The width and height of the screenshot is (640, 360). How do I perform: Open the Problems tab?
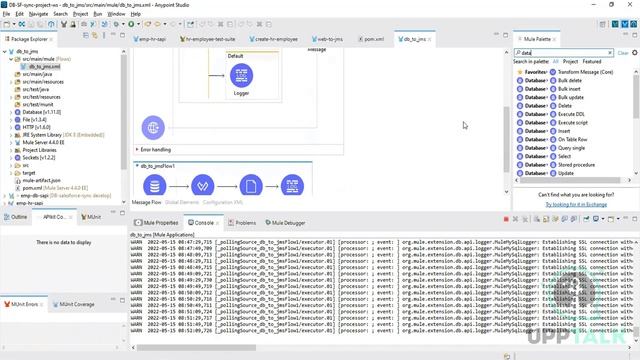(242, 223)
